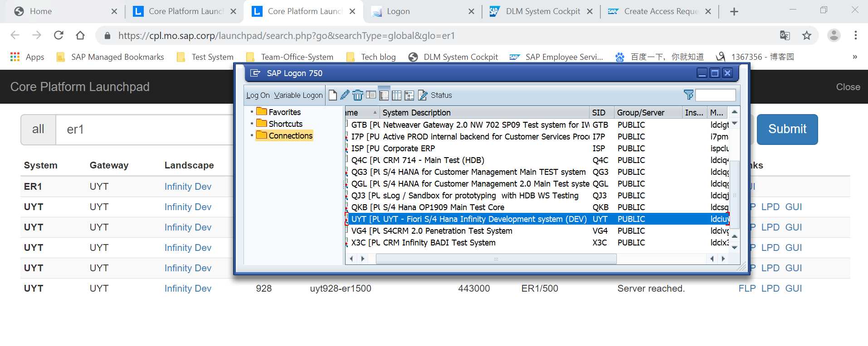
Task: Switch to the first Core Platform Launchpad tab
Action: pos(186,11)
